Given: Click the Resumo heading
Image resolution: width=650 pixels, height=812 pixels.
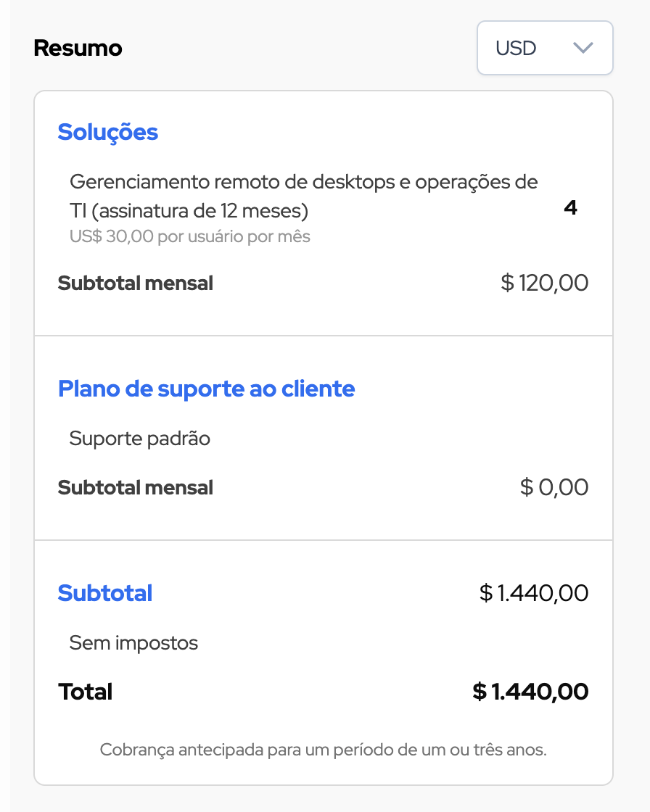Looking at the screenshot, I should tap(78, 48).
